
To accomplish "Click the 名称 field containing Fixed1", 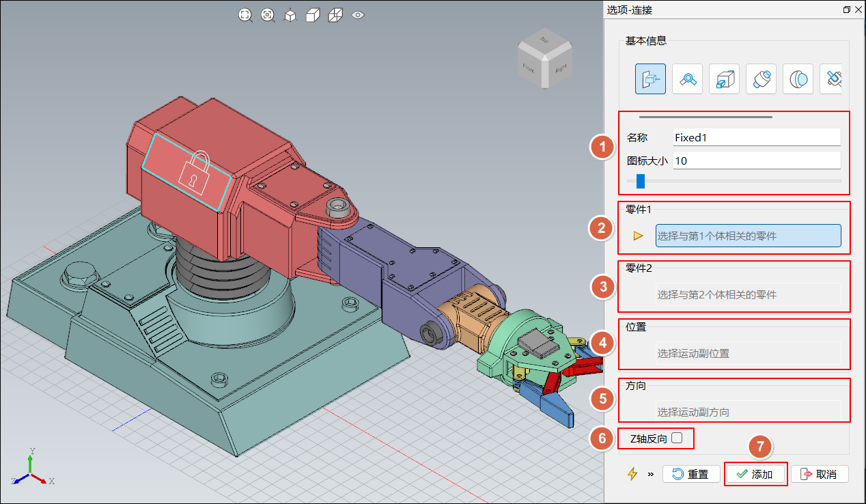I will point(756,137).
